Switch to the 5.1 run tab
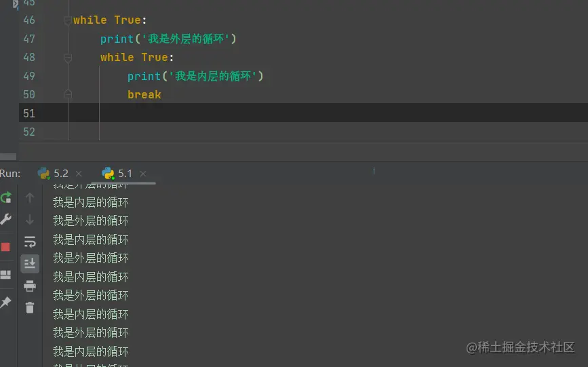This screenshot has height=367, width=588. coord(117,174)
